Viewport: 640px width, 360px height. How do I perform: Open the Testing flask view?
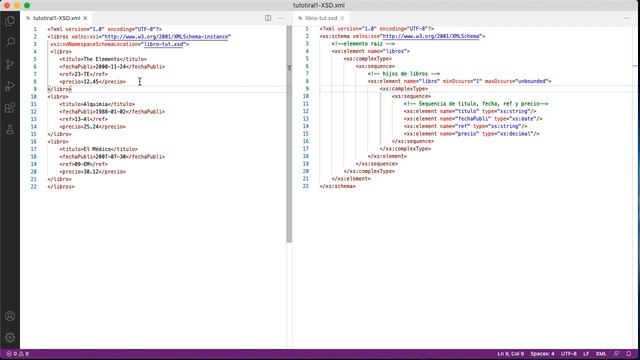(x=10, y=130)
